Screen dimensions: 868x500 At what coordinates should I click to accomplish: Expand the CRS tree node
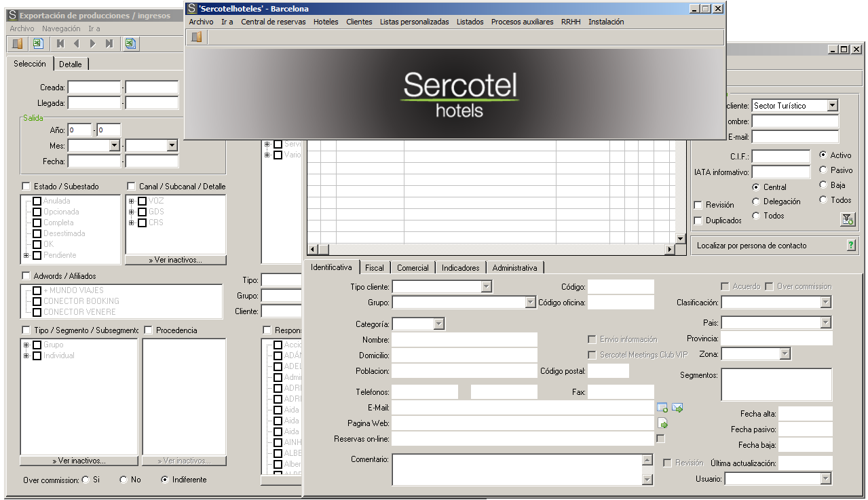pyautogui.click(x=131, y=223)
